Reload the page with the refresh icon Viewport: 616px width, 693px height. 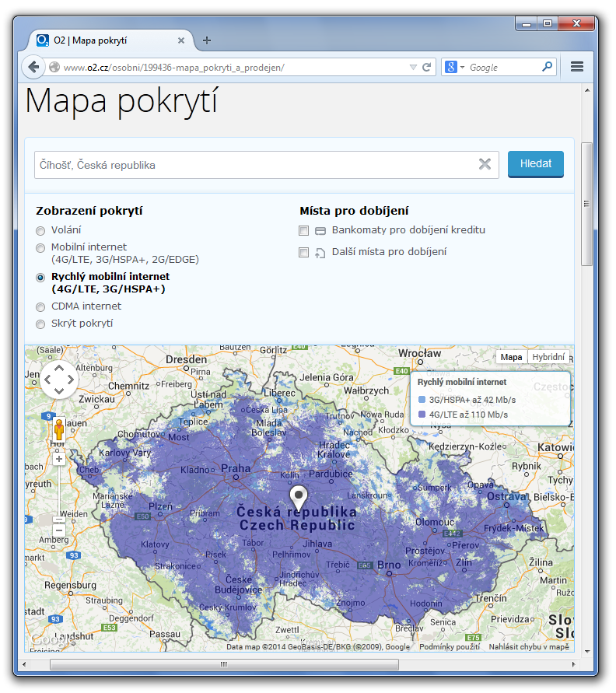[426, 67]
